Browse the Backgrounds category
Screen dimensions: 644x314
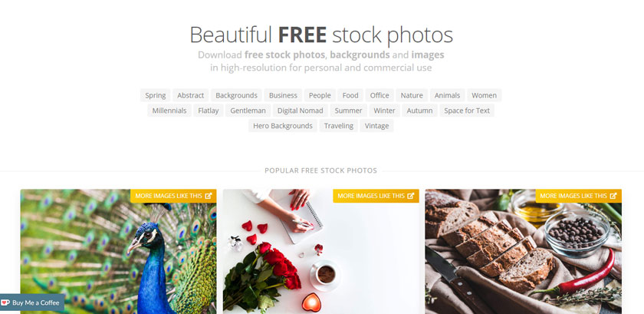(237, 95)
